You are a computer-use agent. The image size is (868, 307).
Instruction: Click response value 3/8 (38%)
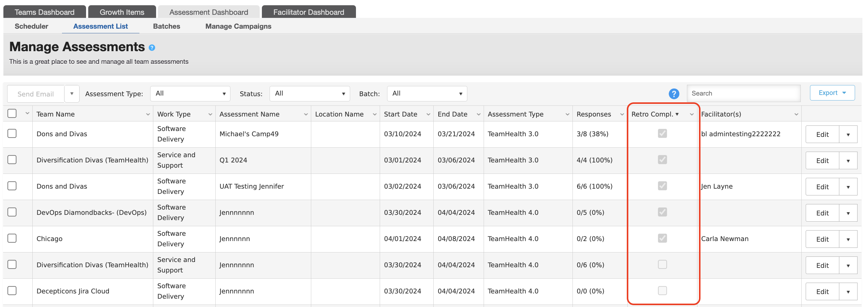click(592, 134)
